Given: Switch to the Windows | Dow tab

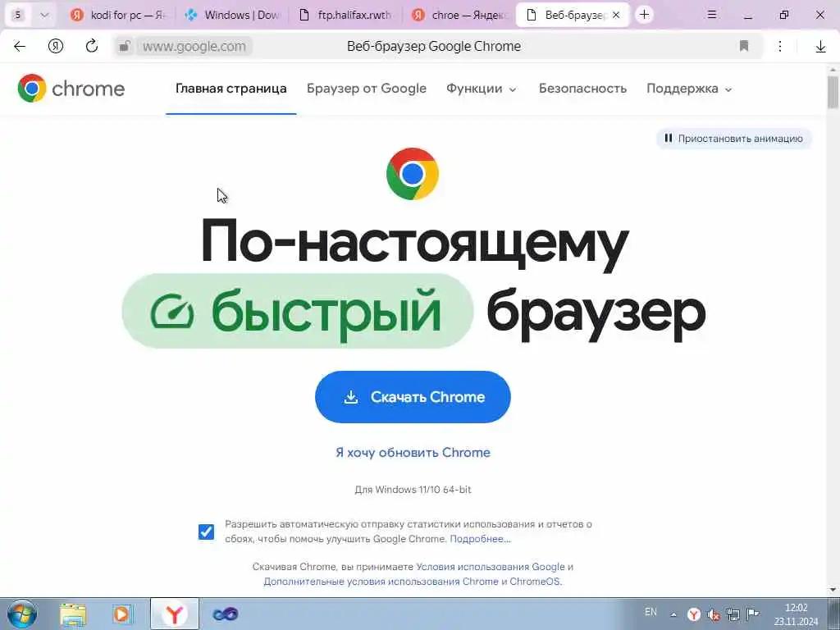Looking at the screenshot, I should (x=234, y=15).
